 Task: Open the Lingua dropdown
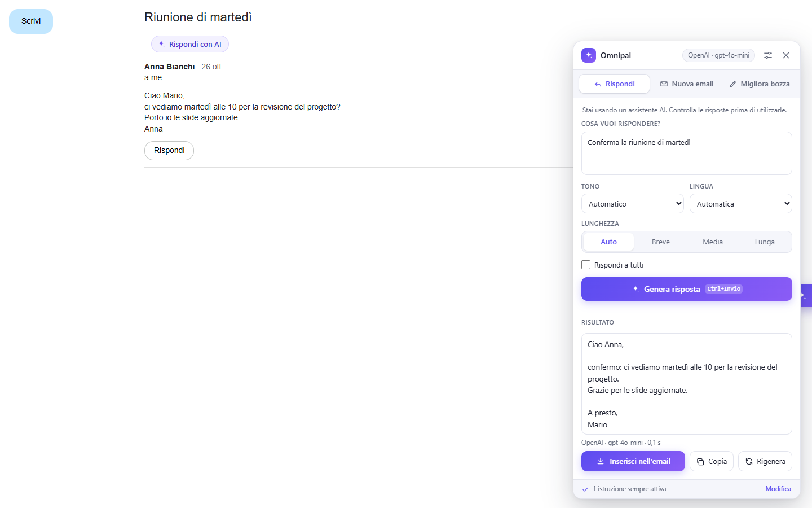[x=741, y=204]
